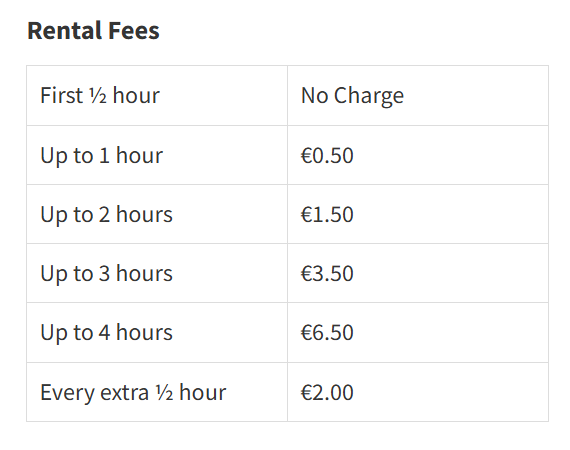Click the word First in top row
This screenshot has width=570, height=450.
point(62,96)
